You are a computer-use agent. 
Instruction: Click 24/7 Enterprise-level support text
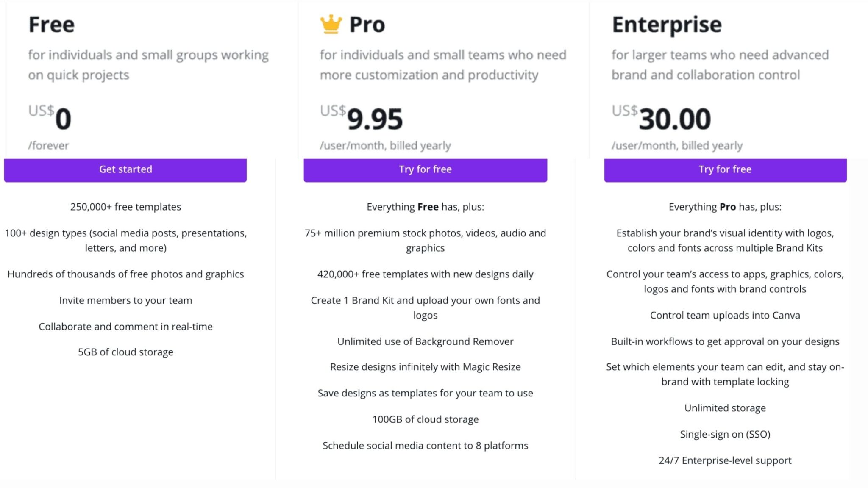point(726,460)
